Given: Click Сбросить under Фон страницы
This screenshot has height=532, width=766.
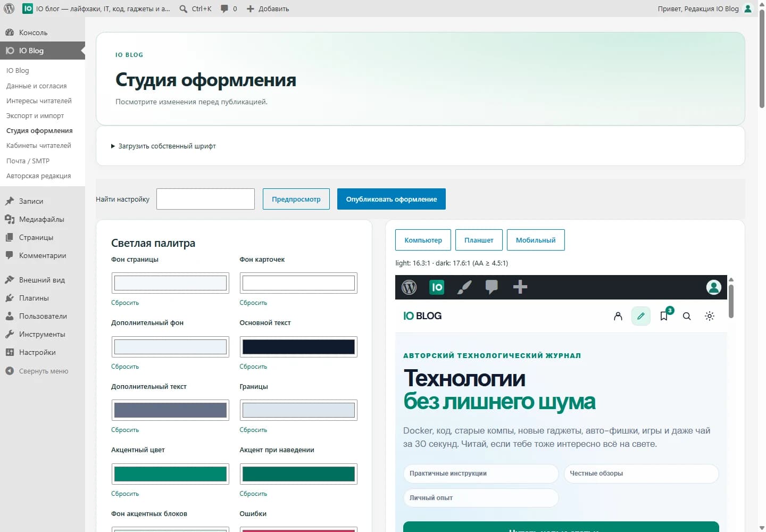Looking at the screenshot, I should click(125, 303).
